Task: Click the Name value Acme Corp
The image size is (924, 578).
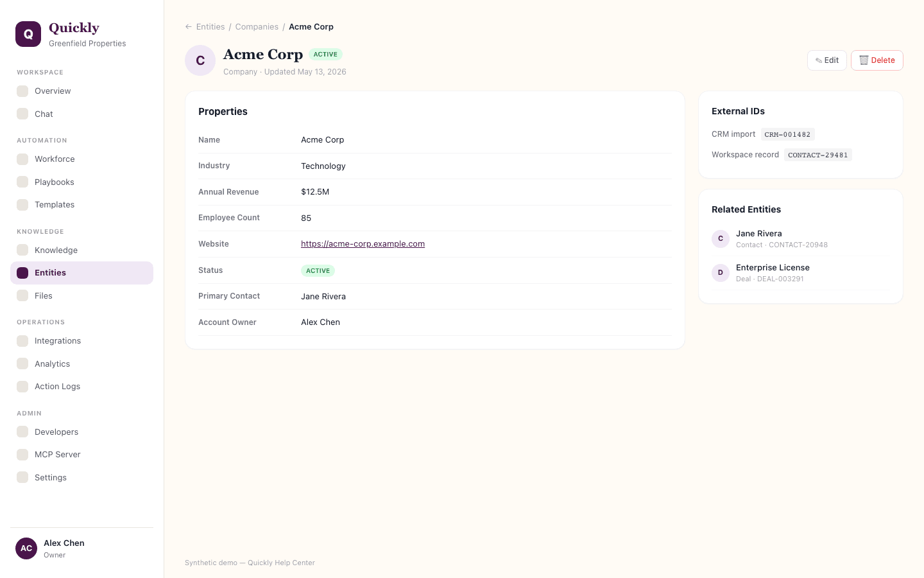Action: pyautogui.click(x=323, y=140)
